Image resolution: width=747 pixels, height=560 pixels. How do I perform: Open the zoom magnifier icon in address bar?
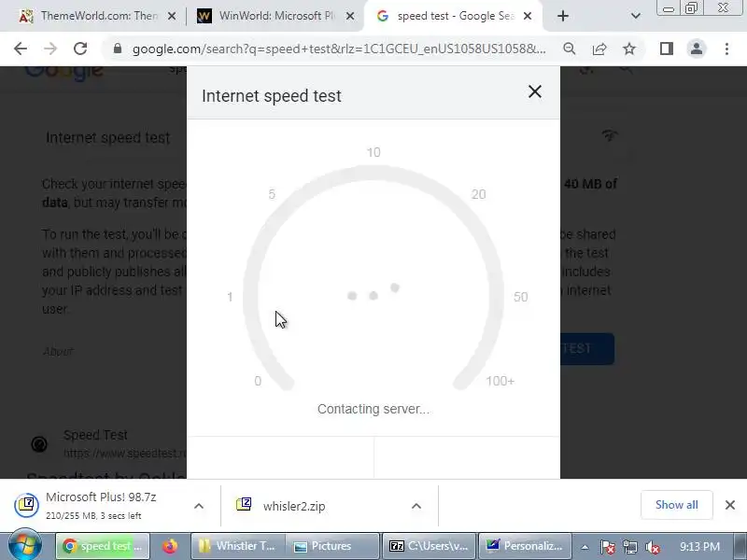pos(570,49)
